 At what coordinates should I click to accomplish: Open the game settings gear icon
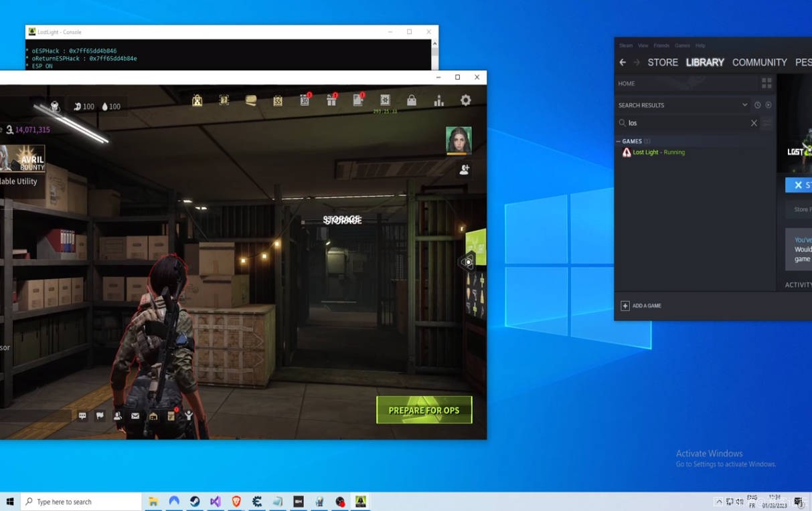click(x=465, y=100)
